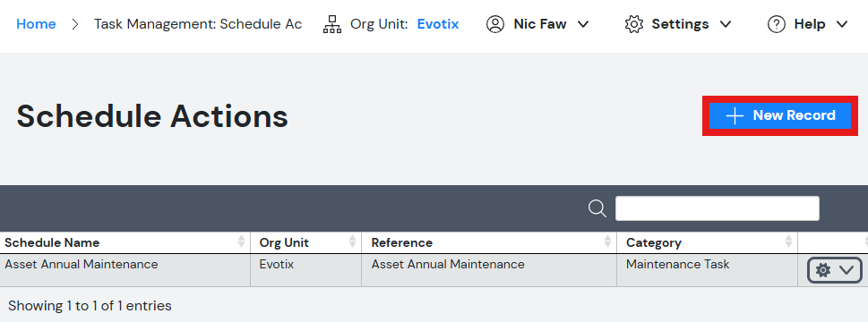Click the Settings gear icon

(x=633, y=24)
